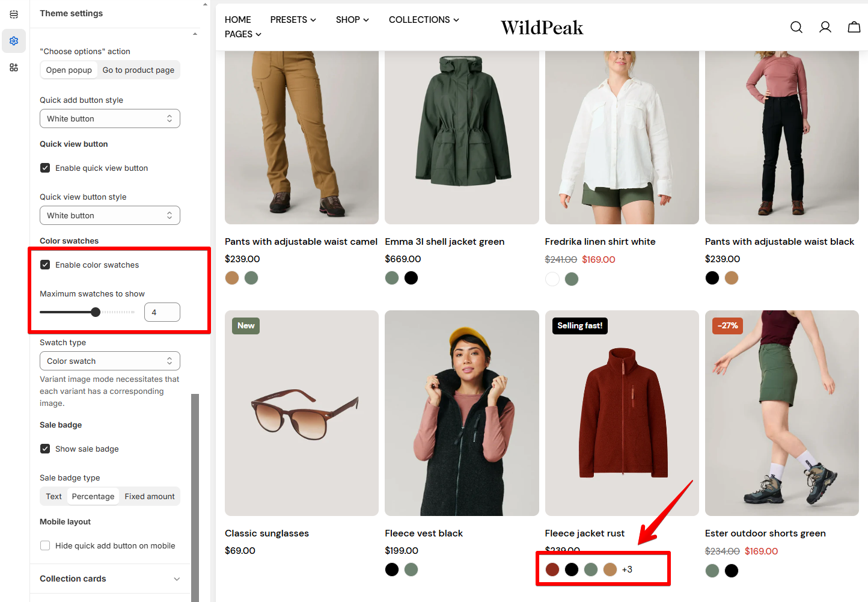Uncheck Enable color swatches
The image size is (868, 602).
point(45,265)
